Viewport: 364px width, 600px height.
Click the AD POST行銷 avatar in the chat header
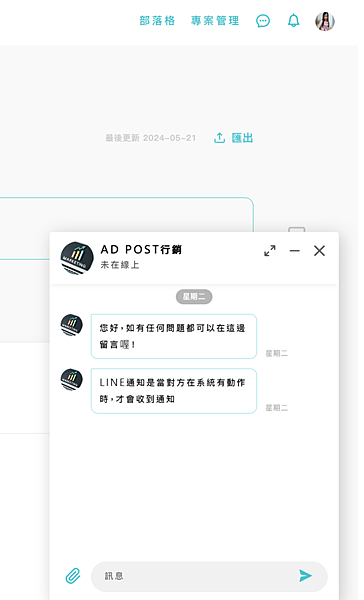(x=77, y=258)
